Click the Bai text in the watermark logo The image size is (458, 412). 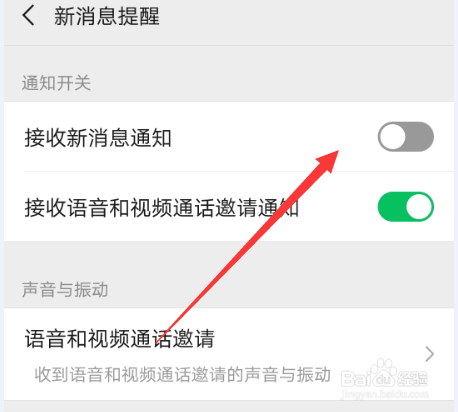(356, 379)
